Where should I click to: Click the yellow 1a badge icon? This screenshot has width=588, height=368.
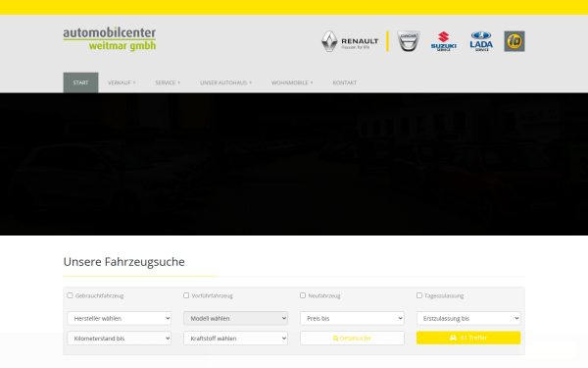[514, 41]
